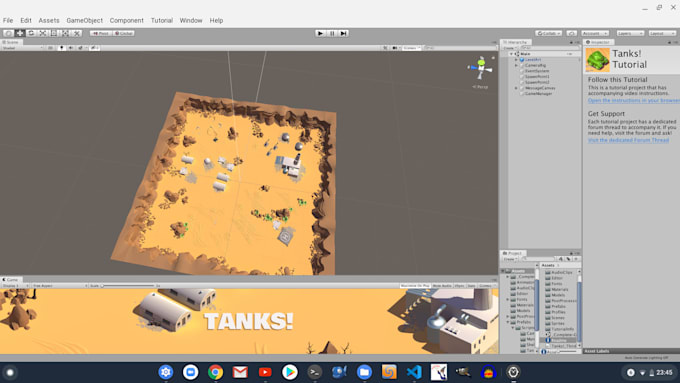Image resolution: width=680 pixels, height=383 pixels.
Task: Collapse the Main scene in Hierarchy
Action: pyautogui.click(x=512, y=54)
